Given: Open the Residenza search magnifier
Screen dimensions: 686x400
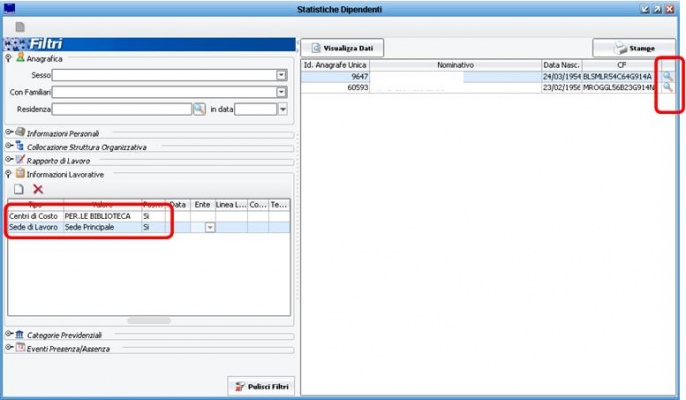Looking at the screenshot, I should click(199, 109).
